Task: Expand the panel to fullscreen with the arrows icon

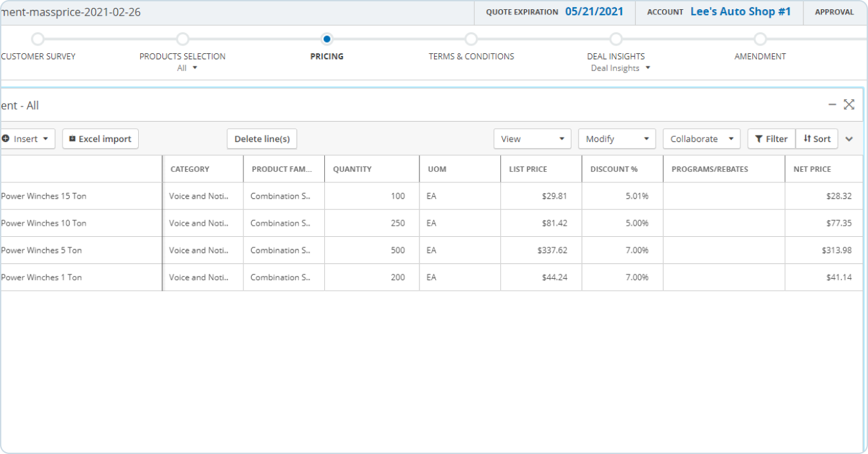Action: (849, 105)
